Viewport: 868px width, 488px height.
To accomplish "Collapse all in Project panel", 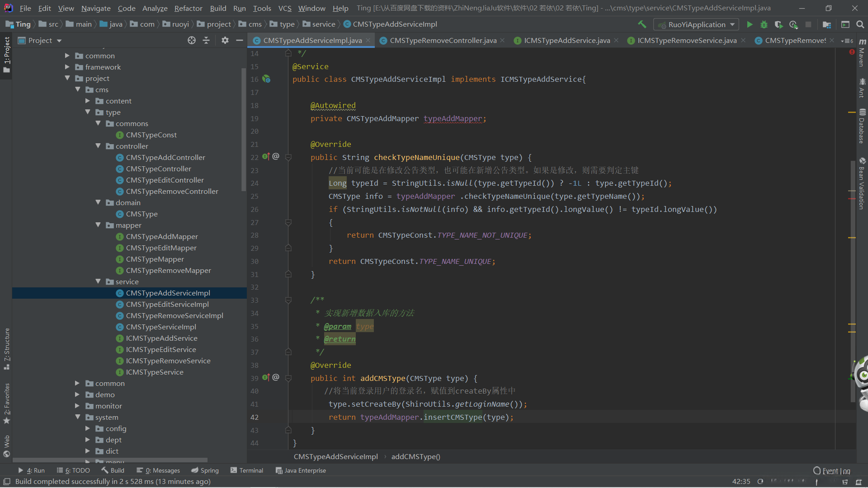I will (x=206, y=41).
